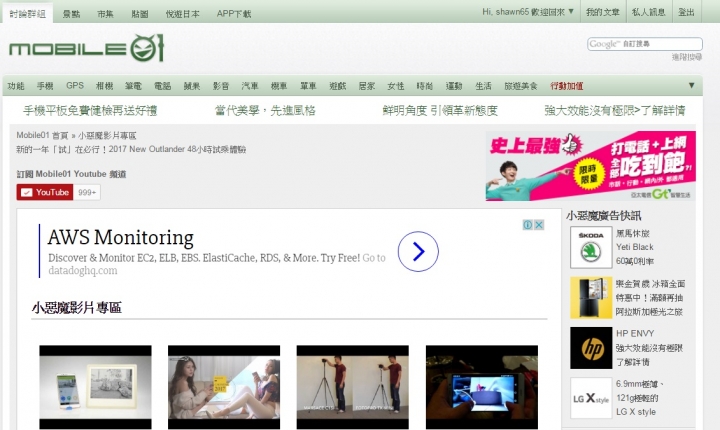The width and height of the screenshot is (720, 430).
Task: Click the Mobile01 logo
Action: point(86,48)
